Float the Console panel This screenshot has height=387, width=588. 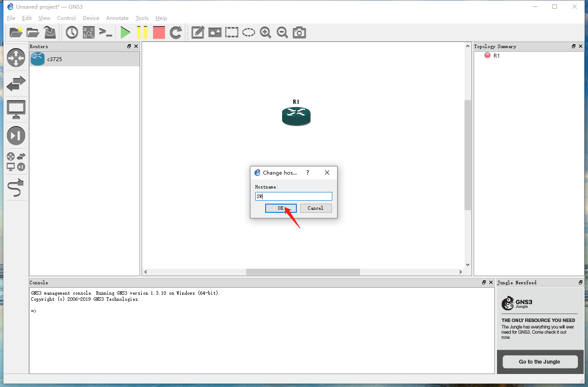[484, 283]
